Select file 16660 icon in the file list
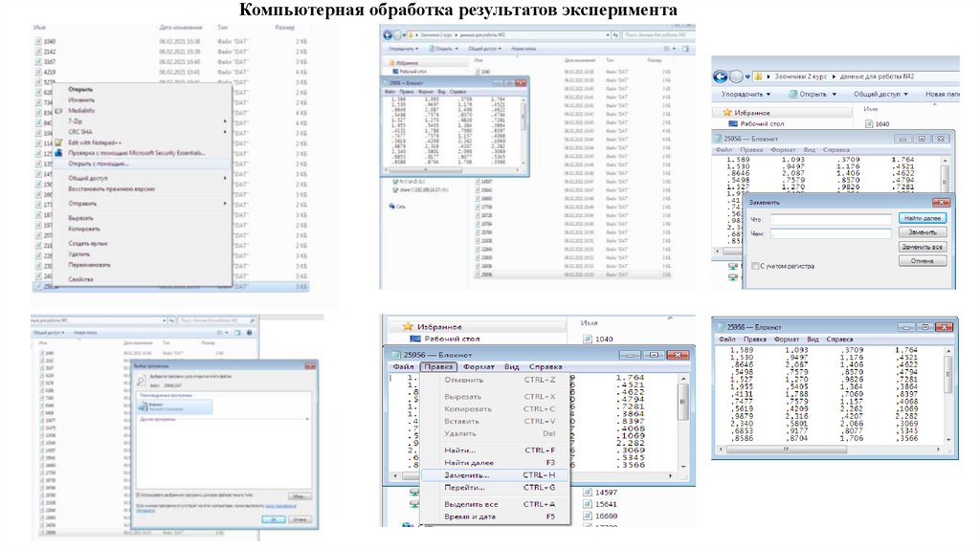The image size is (980, 549). pyautogui.click(x=586, y=517)
